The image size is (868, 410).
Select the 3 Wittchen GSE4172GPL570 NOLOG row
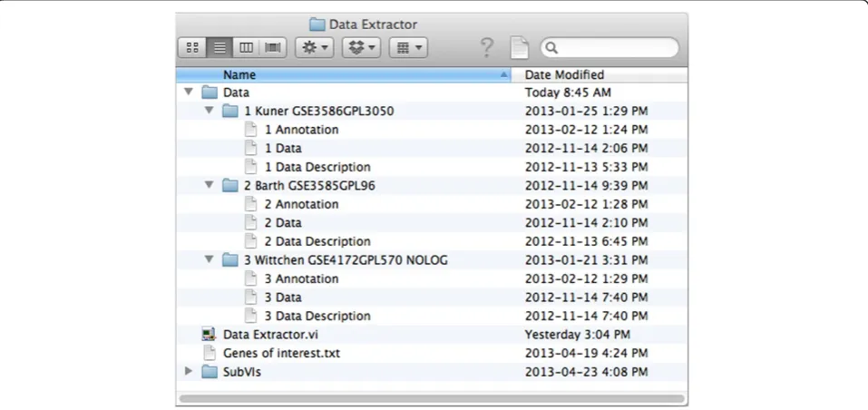click(x=432, y=260)
